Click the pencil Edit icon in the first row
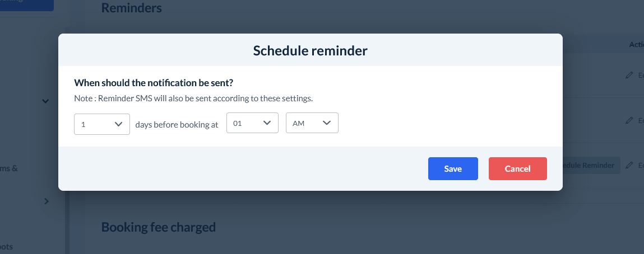 tap(629, 75)
